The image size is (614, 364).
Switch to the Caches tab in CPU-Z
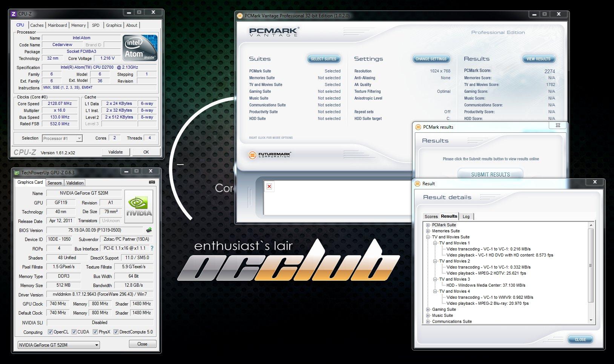point(37,25)
